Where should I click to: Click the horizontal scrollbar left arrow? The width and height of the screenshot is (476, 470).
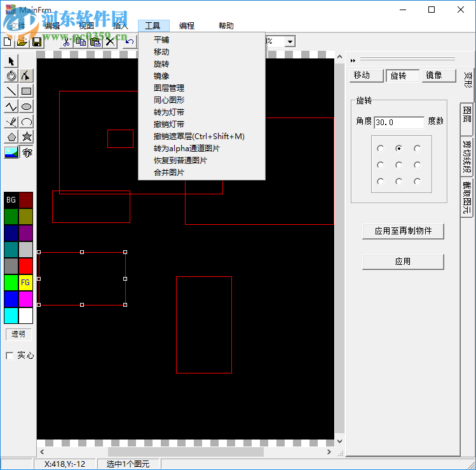(x=42, y=452)
